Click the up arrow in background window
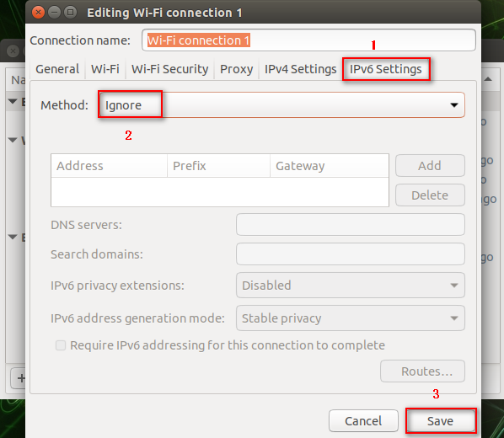504x438 pixels. click(x=488, y=79)
